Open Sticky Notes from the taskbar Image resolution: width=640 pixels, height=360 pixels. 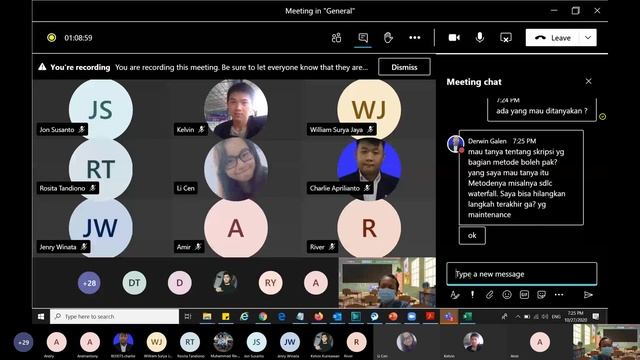pos(226,316)
